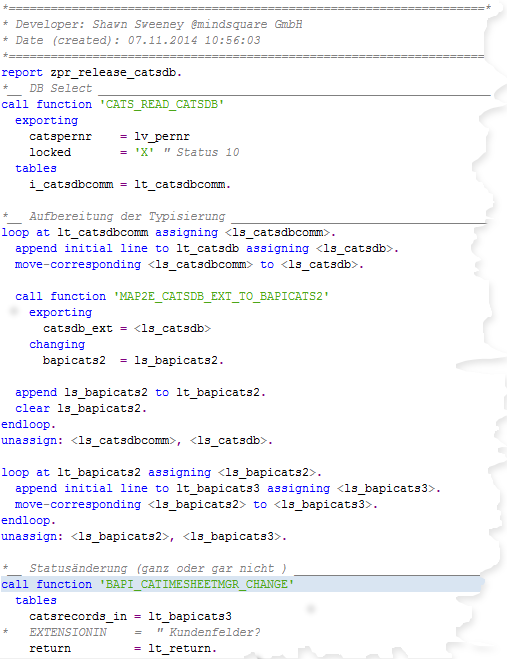Screen dimensions: 507x659
Task: Click the loop at lt_bapicats2 line
Action: [x=161, y=472]
